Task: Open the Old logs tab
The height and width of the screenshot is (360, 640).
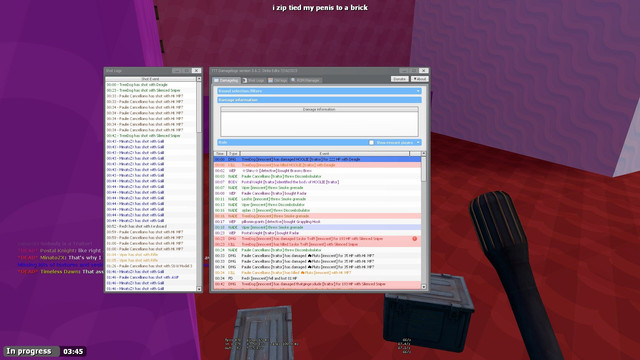Action: click(x=278, y=80)
